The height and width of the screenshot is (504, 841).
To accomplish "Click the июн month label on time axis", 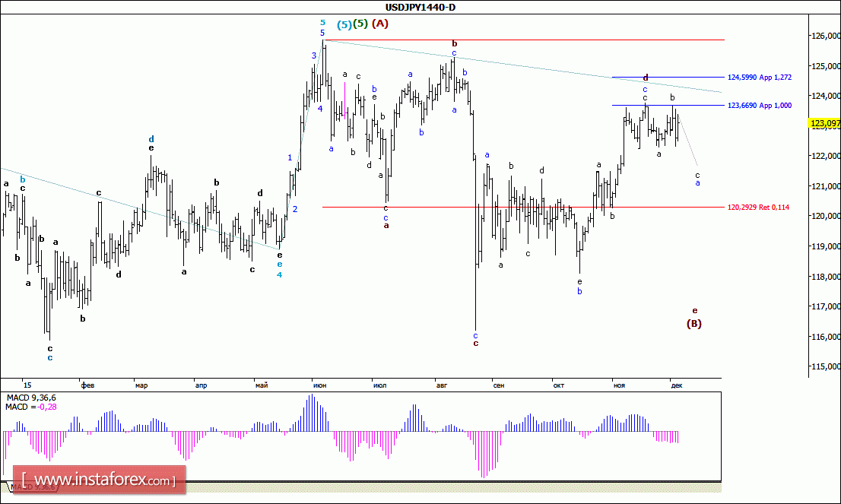I will pos(319,385).
